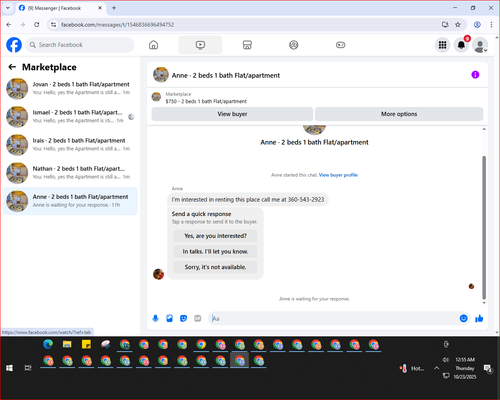The width and height of the screenshot is (500, 400).
Task: Open the Marketplace storefront icon
Action: (x=247, y=45)
